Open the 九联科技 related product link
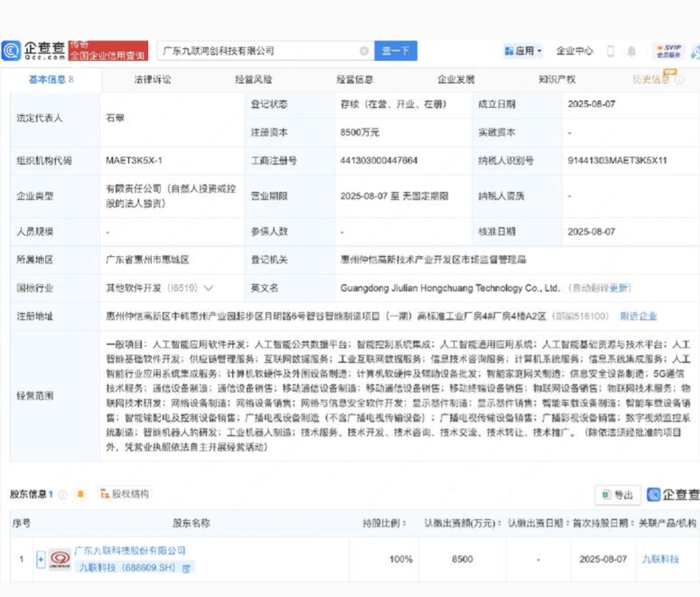700x597 pixels. point(661,559)
